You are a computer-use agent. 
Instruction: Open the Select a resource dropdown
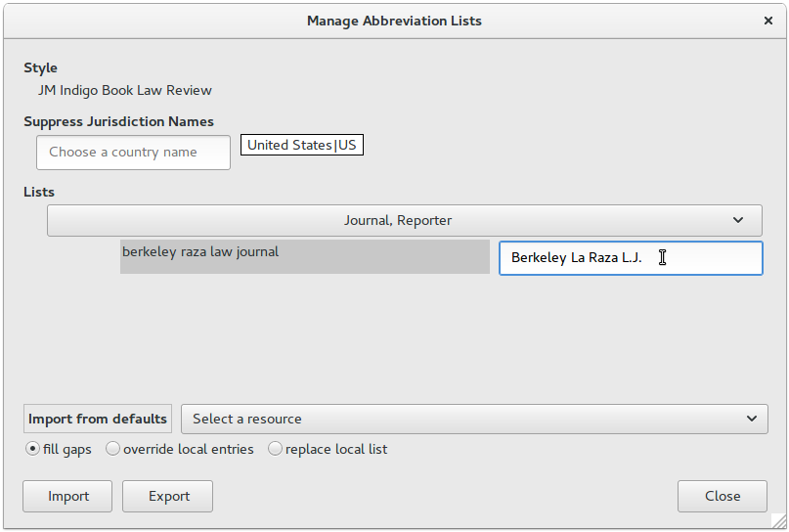[x=474, y=419]
